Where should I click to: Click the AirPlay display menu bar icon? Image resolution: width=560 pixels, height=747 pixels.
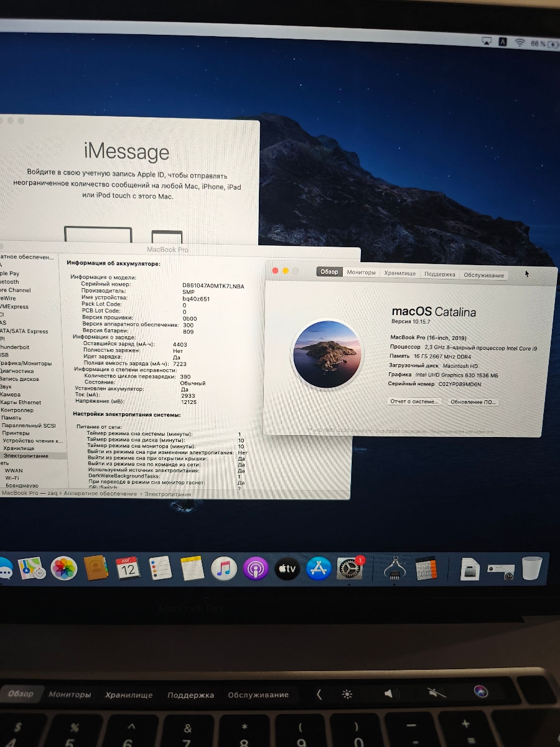pos(487,42)
